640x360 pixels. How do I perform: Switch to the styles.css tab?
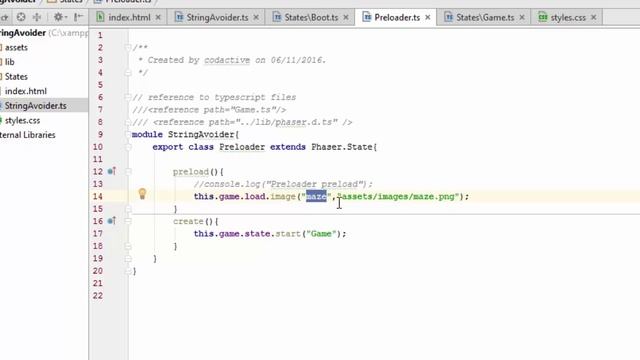(568, 18)
